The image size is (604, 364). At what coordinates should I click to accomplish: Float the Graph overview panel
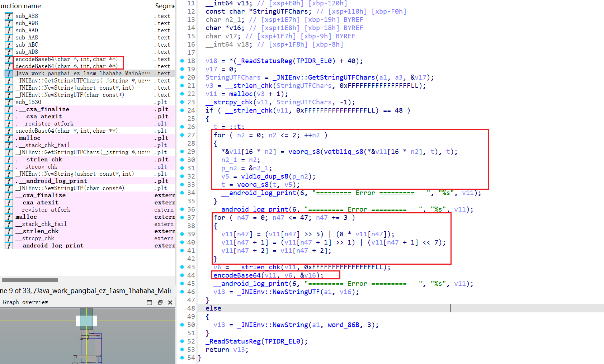150,302
